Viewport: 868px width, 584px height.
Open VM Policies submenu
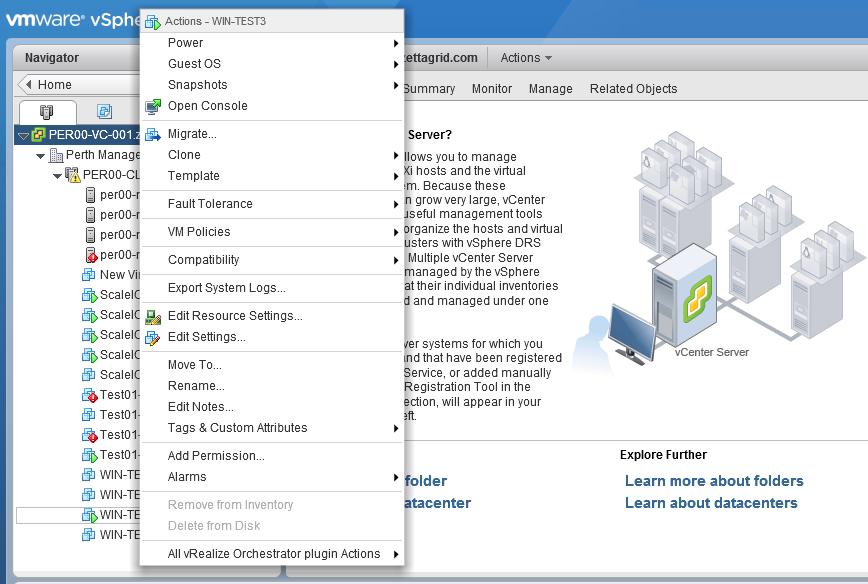tap(272, 232)
